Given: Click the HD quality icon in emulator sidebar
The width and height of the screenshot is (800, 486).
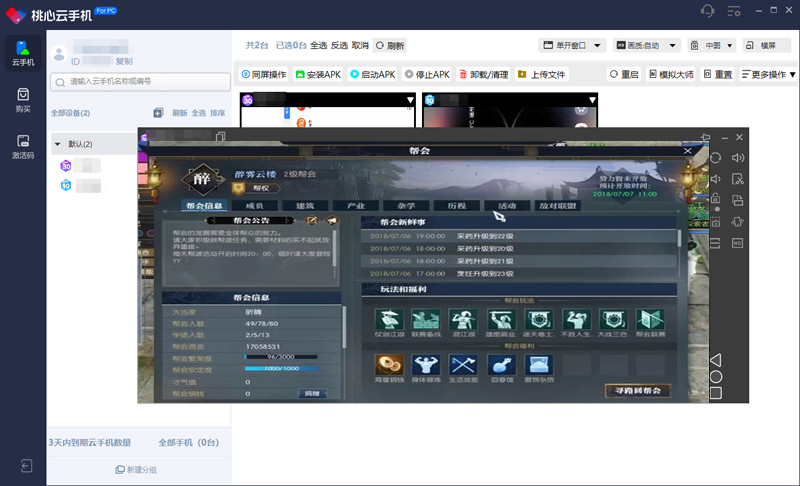Looking at the screenshot, I should click(x=738, y=243).
